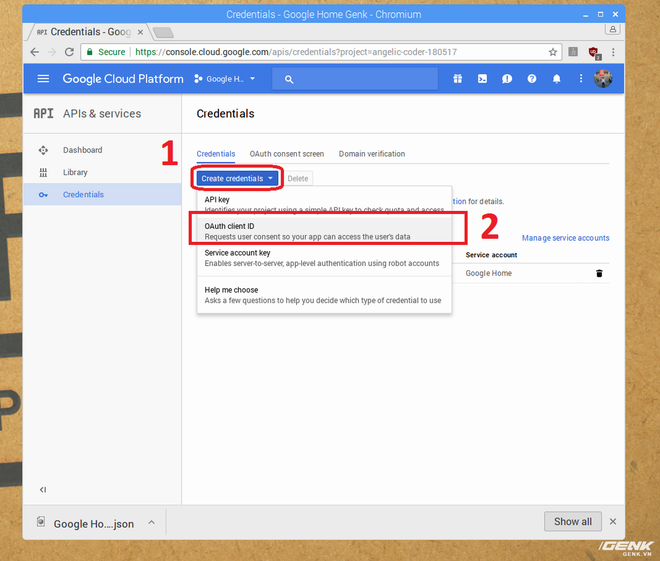Click the Cloud Platform search field
This screenshot has width=660, height=561.
pyautogui.click(x=355, y=79)
